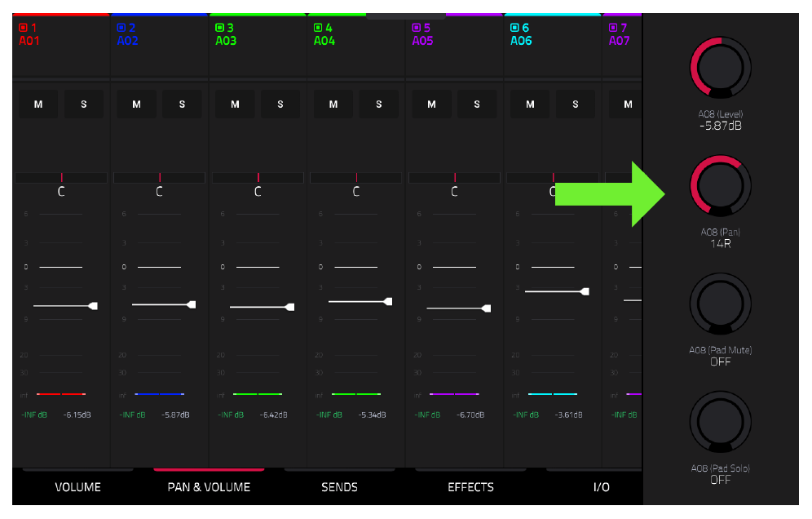
Task: Click the purple pad icon beside number 5
Action: 417,28
